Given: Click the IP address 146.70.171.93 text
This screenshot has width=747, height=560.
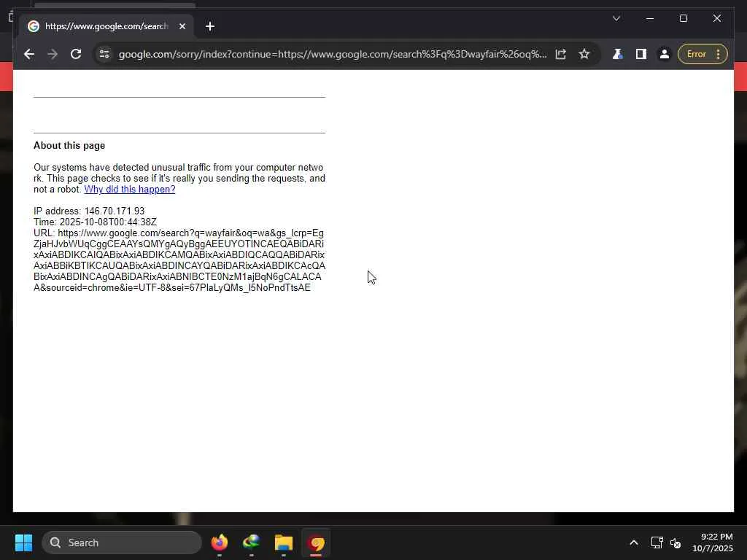Looking at the screenshot, I should [89, 211].
